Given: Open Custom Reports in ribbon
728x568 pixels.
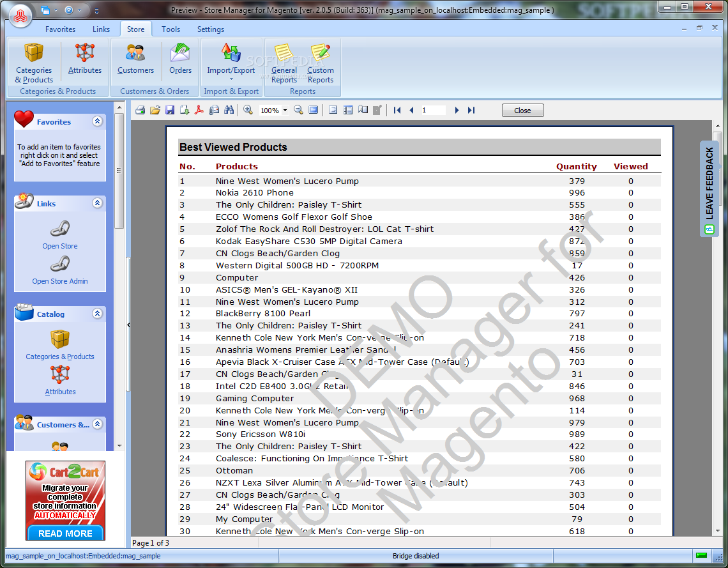Looking at the screenshot, I should click(x=321, y=63).
